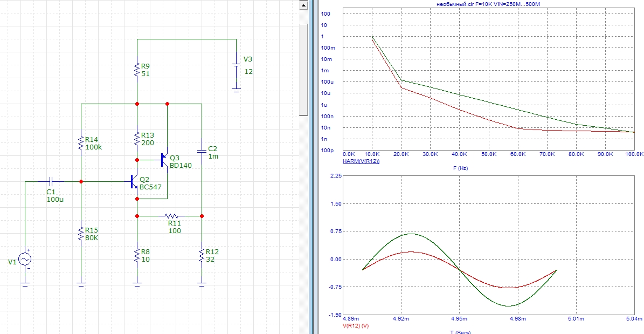644x334 pixels.
Task: Click the 51 value of R9
Action: coord(144,74)
